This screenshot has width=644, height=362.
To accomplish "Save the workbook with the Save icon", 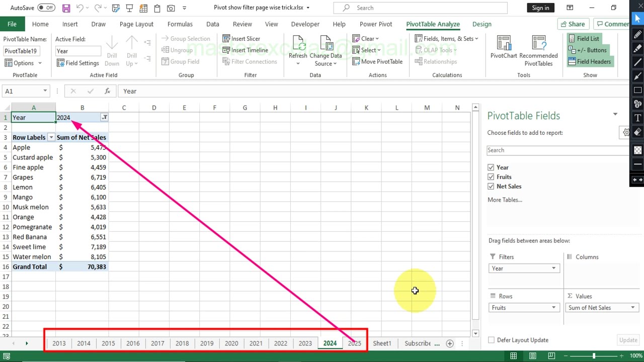I will (x=66, y=8).
